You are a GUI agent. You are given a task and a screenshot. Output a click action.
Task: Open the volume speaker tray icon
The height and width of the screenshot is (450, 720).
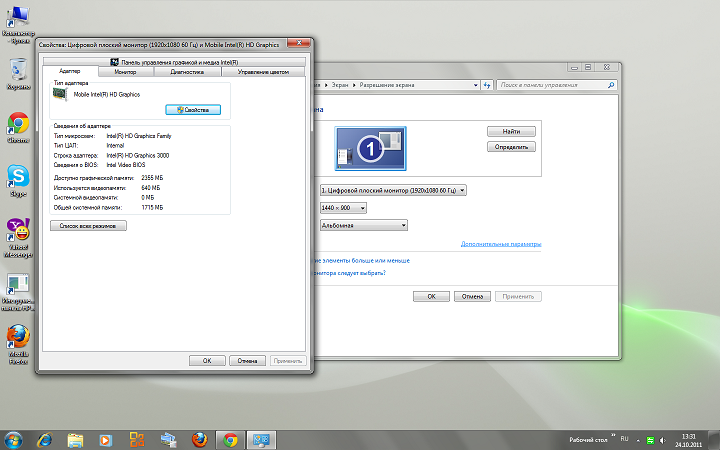click(662, 440)
